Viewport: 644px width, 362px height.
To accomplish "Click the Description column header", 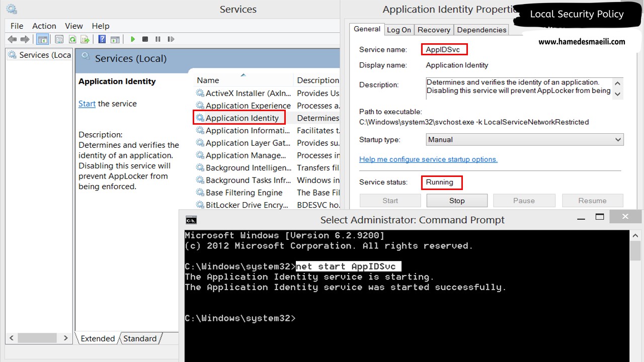I will pos(317,80).
